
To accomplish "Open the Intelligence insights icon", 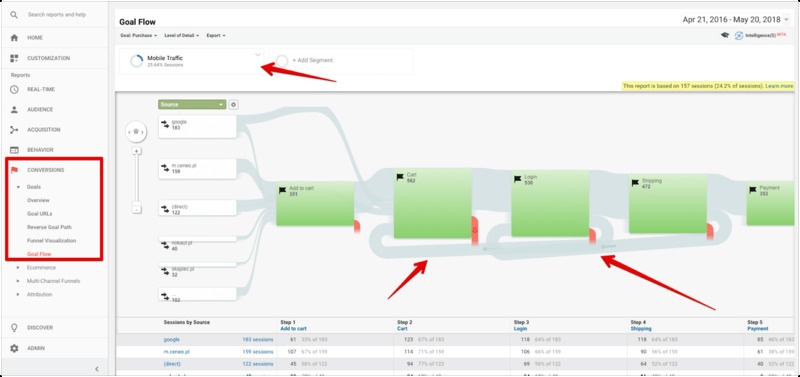I will click(739, 35).
